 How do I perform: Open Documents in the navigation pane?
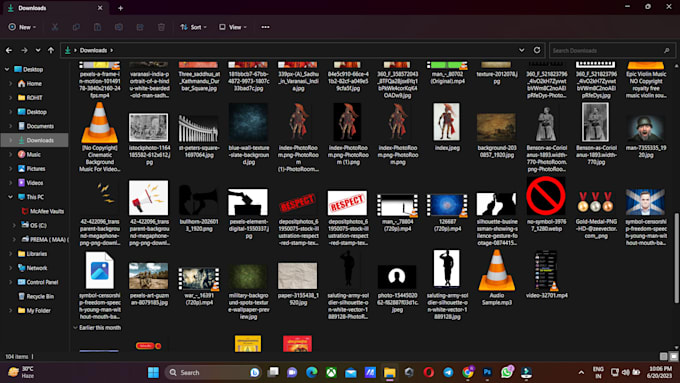click(x=36, y=126)
